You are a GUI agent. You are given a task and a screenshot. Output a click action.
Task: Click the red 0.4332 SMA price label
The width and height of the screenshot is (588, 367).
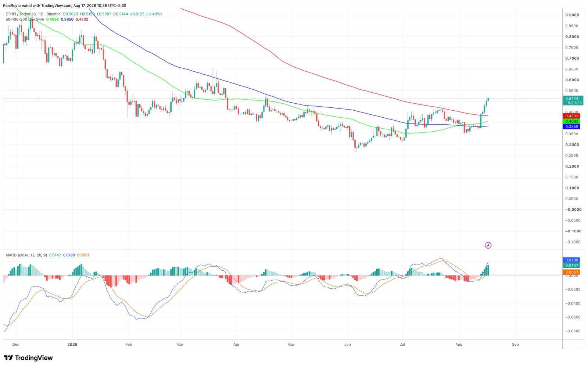click(x=571, y=116)
